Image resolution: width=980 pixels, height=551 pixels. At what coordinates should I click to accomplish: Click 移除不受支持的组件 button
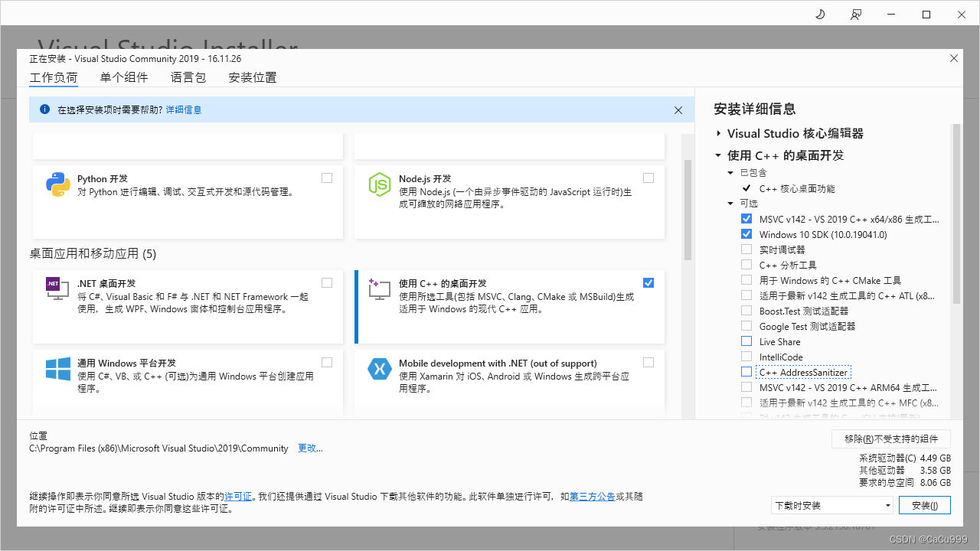pyautogui.click(x=891, y=439)
